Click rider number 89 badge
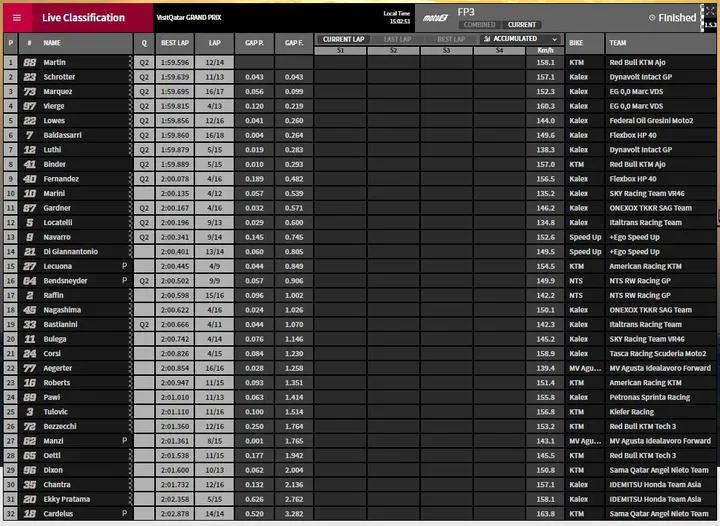The width and height of the screenshot is (720, 526). (30, 397)
